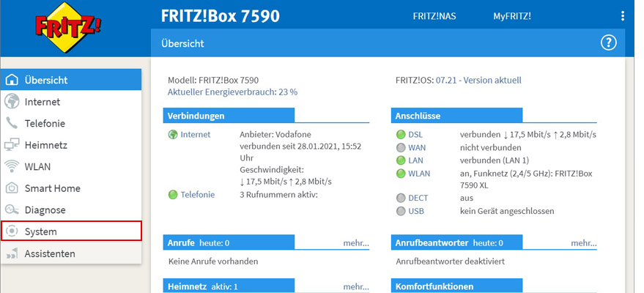This screenshot has height=293, width=644.
Task: Click the Heimnetz network computers icon
Action: pos(12,145)
